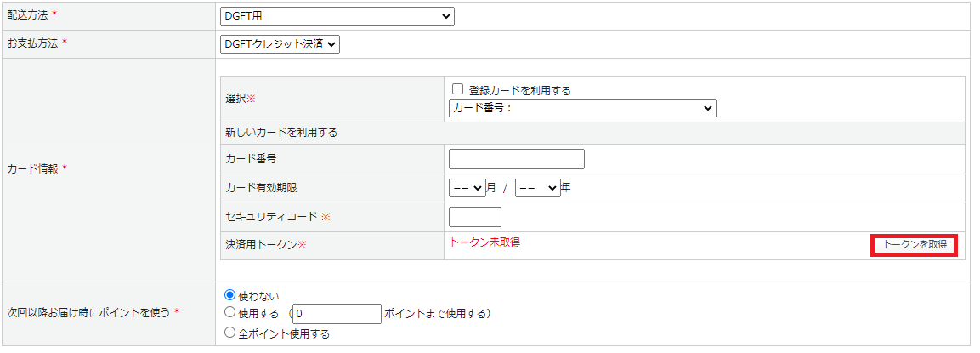Select the 使用する points radio button
Screen dimensions: 980x353
tap(229, 313)
